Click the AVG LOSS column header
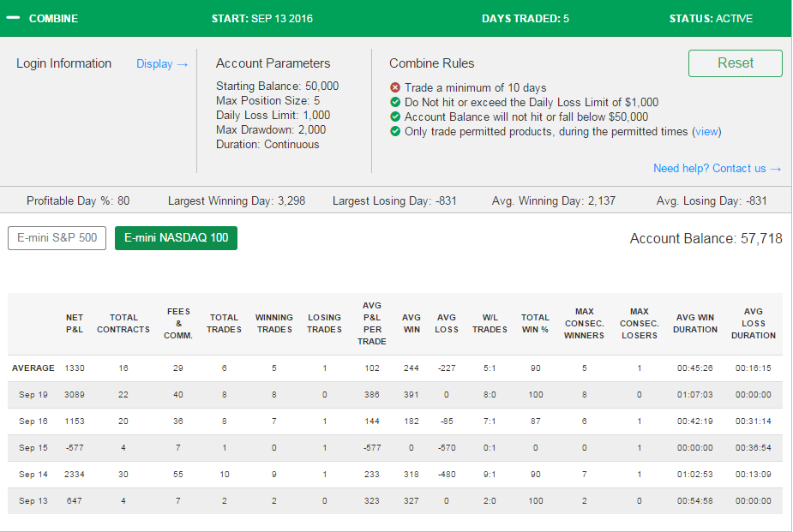 [446, 323]
